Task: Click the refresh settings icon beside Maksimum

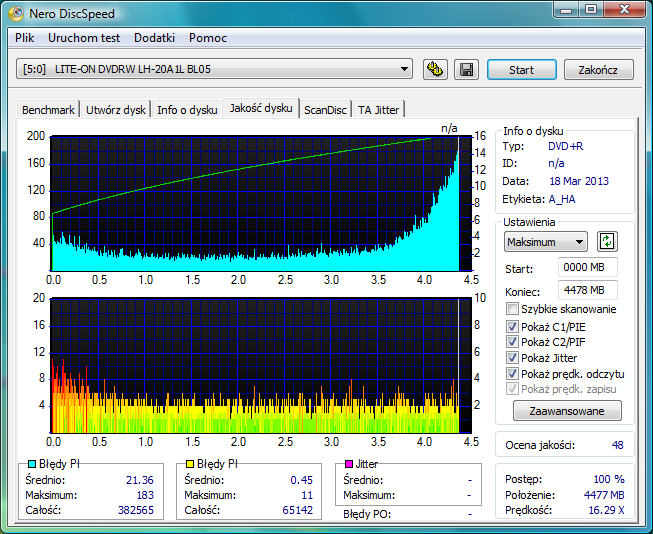Action: [607, 242]
